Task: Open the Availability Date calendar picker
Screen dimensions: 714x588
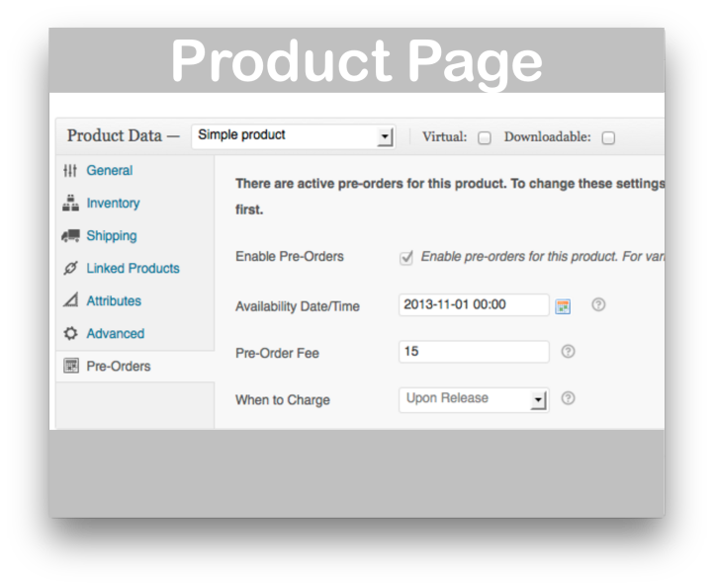Action: pyautogui.click(x=563, y=306)
